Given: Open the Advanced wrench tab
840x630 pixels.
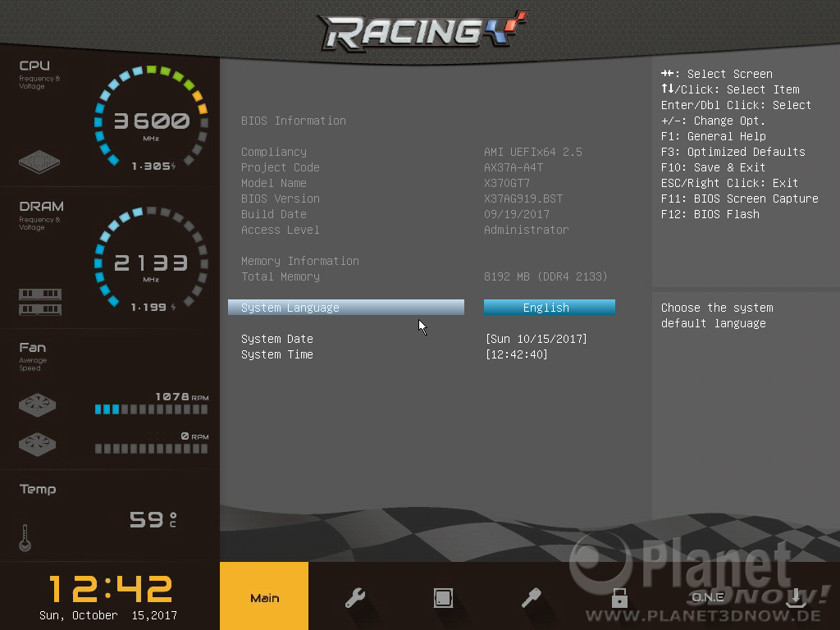Looking at the screenshot, I should [x=354, y=597].
